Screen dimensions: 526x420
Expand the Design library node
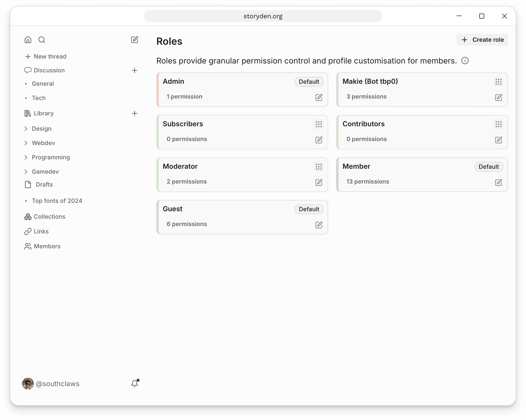click(26, 129)
